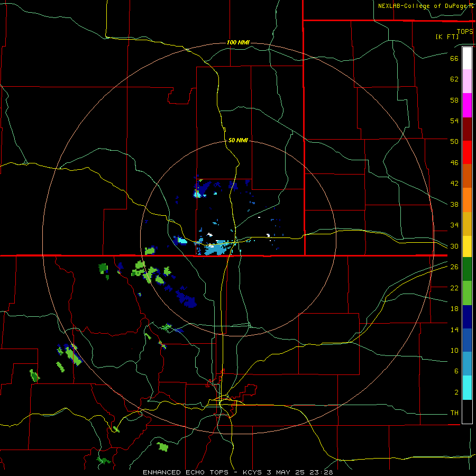Click the 6 legend value
The height and width of the screenshot is (476, 476).
coord(456,371)
